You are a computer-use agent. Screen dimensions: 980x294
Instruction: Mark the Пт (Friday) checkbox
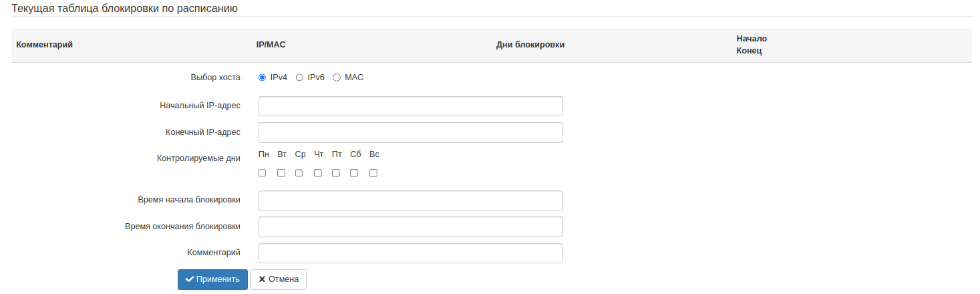click(x=336, y=173)
